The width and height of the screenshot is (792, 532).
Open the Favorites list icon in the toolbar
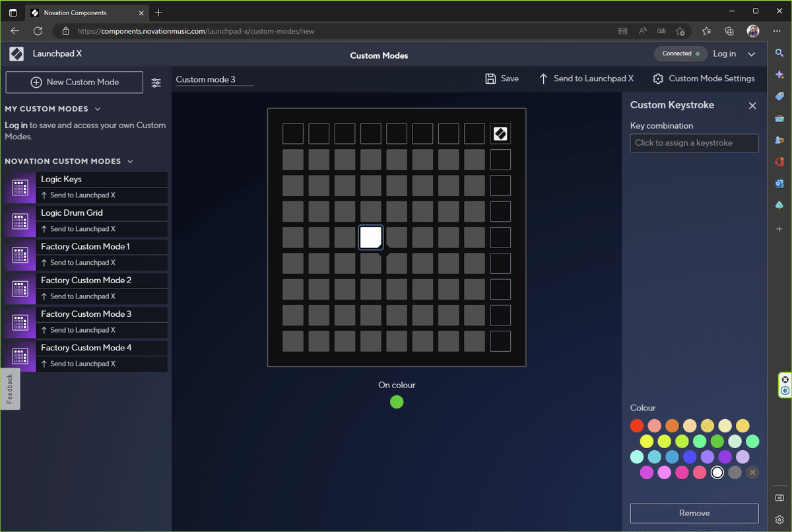point(706,31)
